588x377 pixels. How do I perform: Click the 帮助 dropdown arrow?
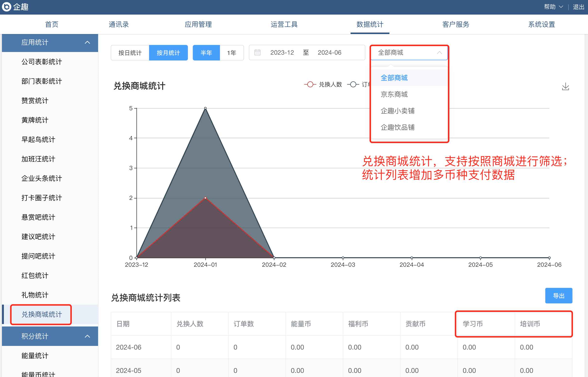point(561,7)
